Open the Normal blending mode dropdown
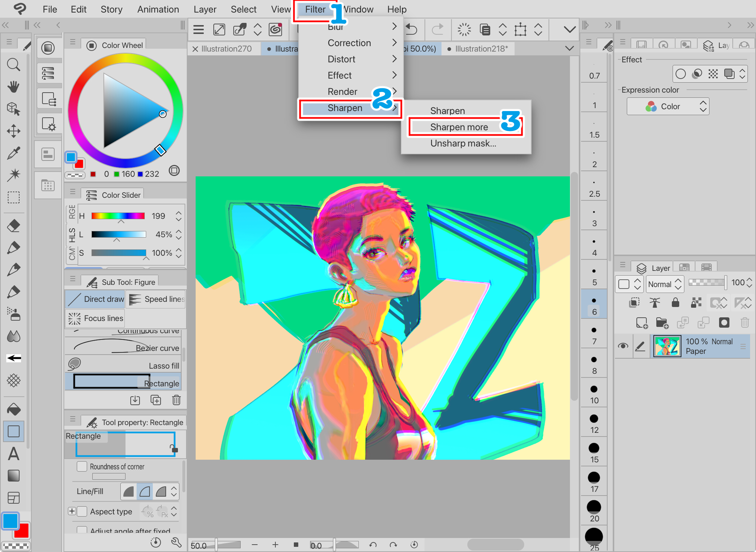Viewport: 756px width, 552px height. tap(665, 284)
